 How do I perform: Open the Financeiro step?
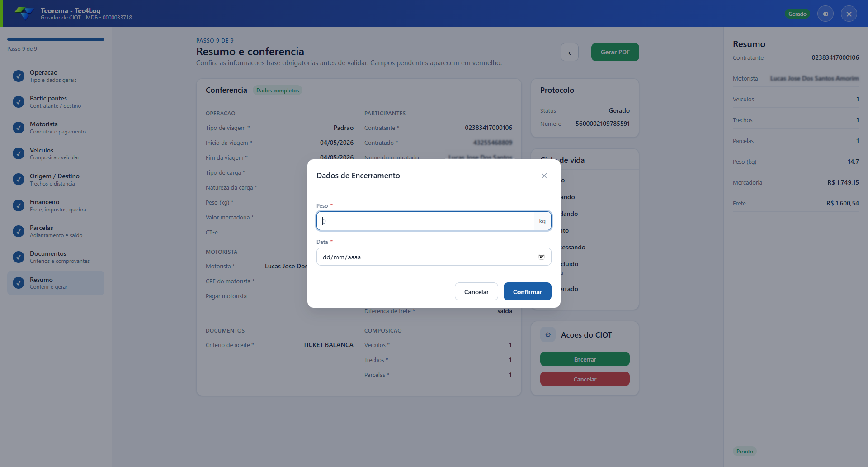56,205
